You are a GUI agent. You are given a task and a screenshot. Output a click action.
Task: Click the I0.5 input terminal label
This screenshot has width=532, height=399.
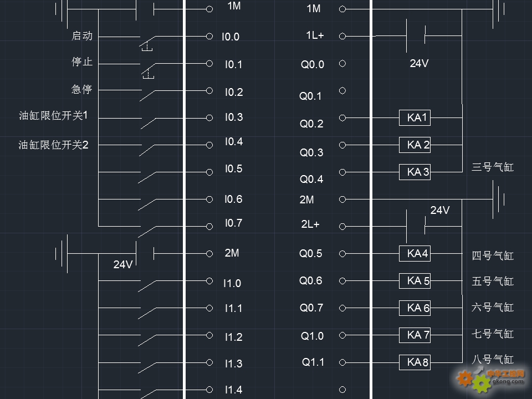point(234,168)
